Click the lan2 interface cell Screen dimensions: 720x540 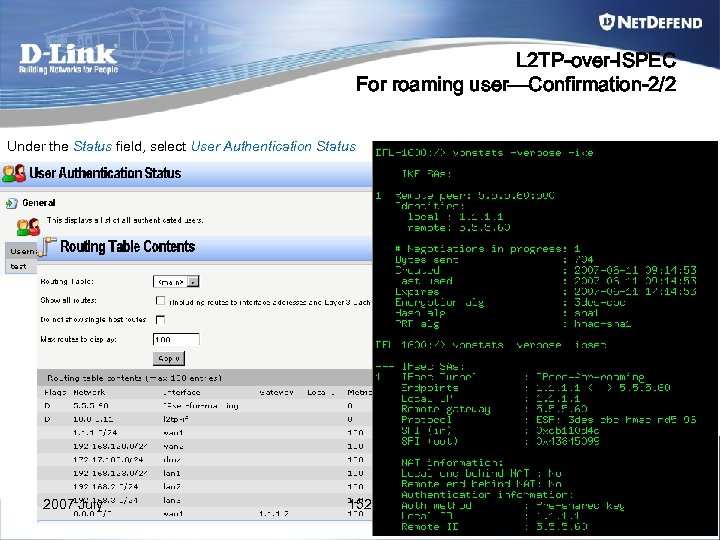coord(172,487)
